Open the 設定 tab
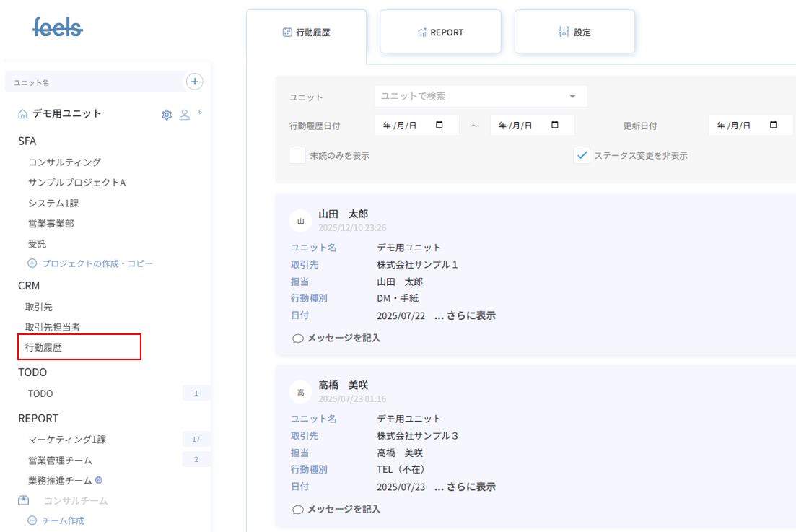The height and width of the screenshot is (532, 796). [574, 32]
